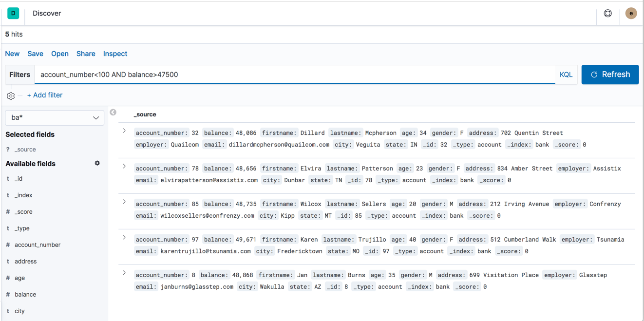Open the ba* index pattern dropdown

54,117
